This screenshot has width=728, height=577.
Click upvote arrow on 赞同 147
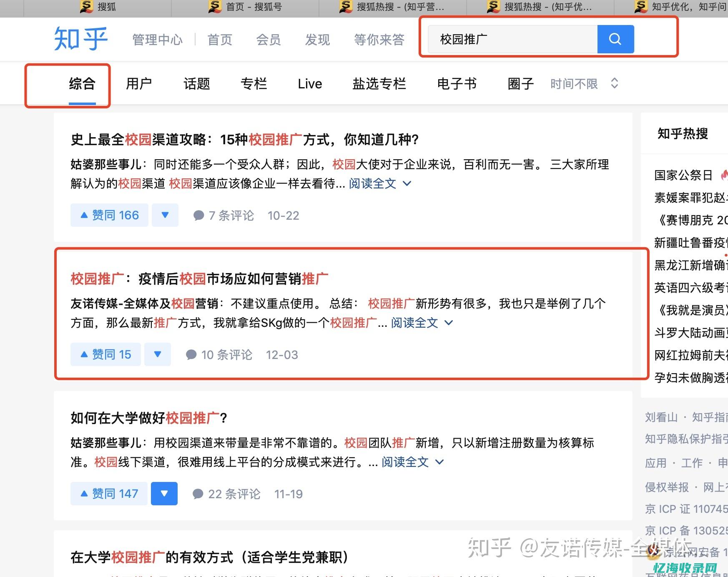click(x=85, y=493)
